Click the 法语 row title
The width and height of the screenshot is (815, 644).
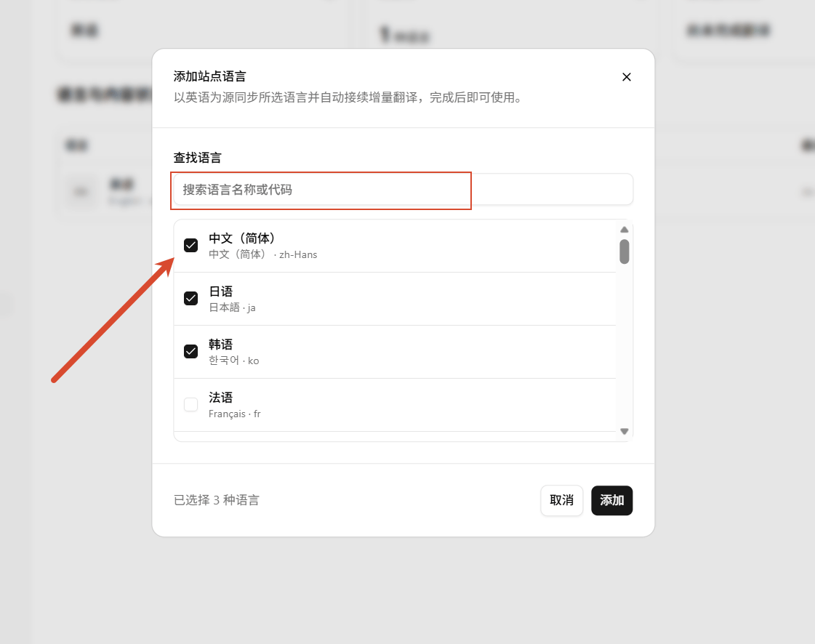click(x=220, y=398)
